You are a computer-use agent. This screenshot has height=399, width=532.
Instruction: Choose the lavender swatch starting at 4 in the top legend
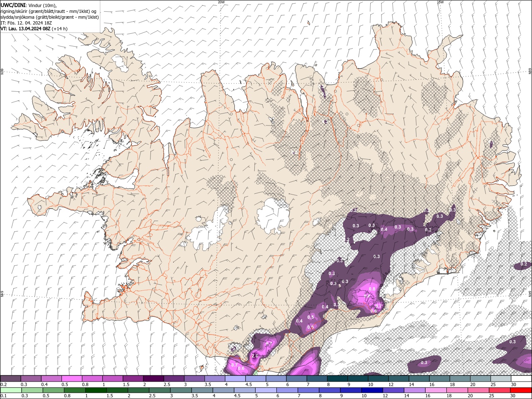(235, 379)
